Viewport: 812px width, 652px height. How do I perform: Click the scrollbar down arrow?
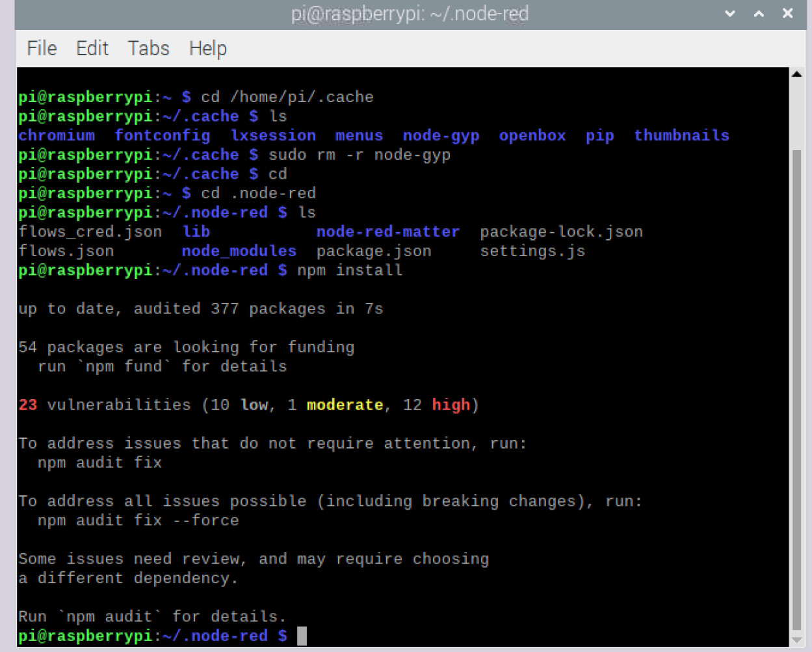[796, 640]
